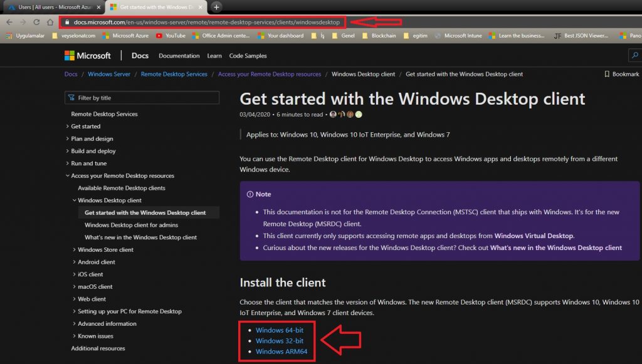Image resolution: width=642 pixels, height=364 pixels.
Task: Collapse the Windows Desktop client node
Action: pos(107,200)
